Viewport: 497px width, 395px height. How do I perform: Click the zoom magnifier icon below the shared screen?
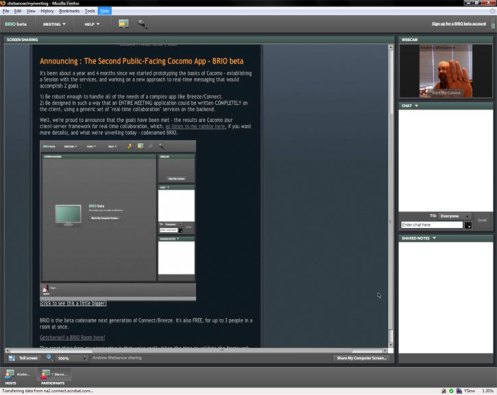[49, 358]
